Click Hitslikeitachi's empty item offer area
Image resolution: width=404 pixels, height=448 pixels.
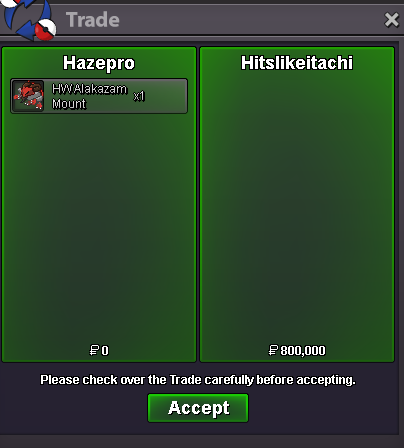click(x=297, y=207)
